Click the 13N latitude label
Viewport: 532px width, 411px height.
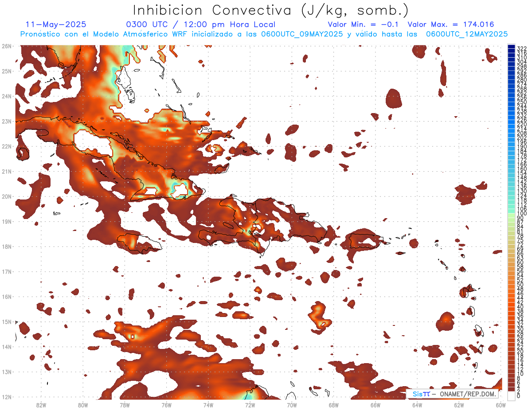6,372
